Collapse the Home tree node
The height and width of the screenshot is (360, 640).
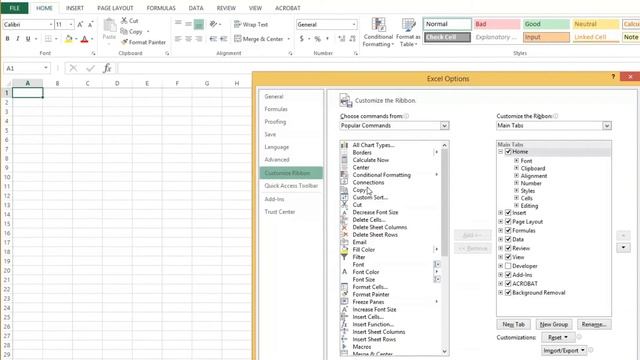[x=500, y=151]
